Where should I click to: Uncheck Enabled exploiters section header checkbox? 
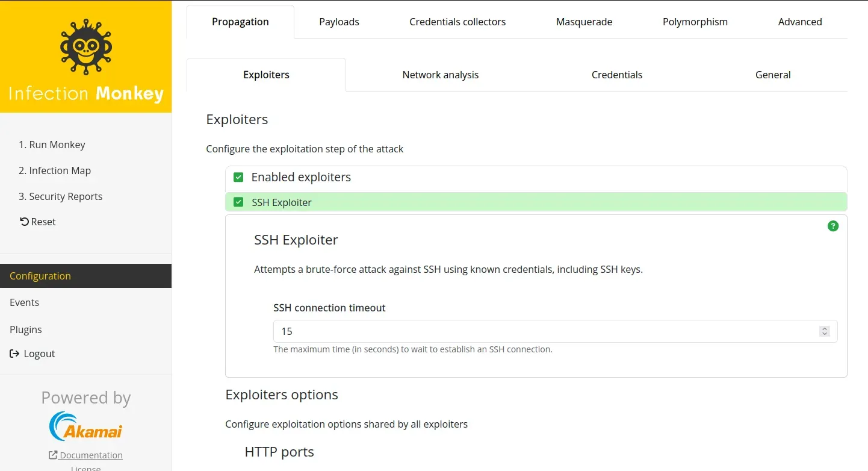pos(238,177)
